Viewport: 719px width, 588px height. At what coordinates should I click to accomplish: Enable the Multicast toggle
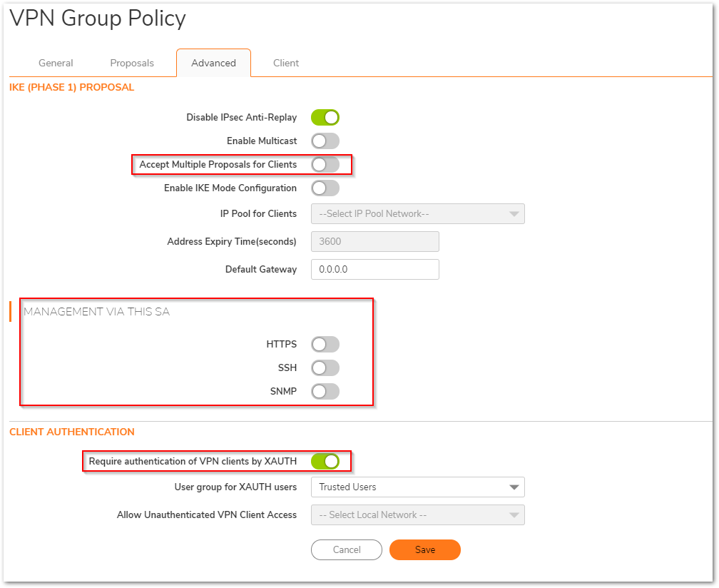tap(325, 141)
